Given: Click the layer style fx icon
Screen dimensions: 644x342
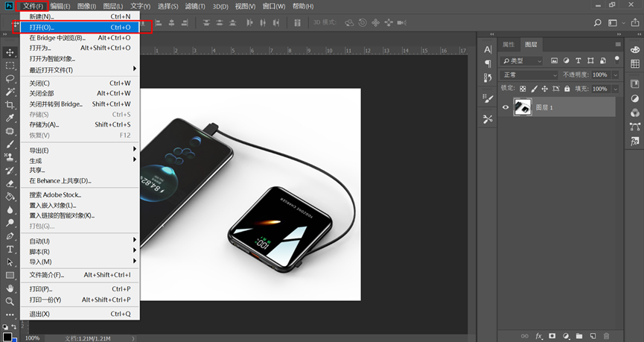Looking at the screenshot, I should (539, 336).
